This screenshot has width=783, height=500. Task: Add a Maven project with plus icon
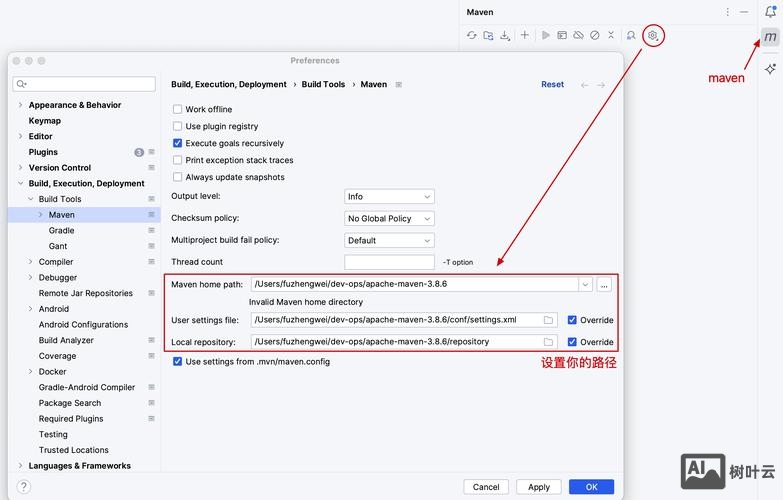coord(525,35)
